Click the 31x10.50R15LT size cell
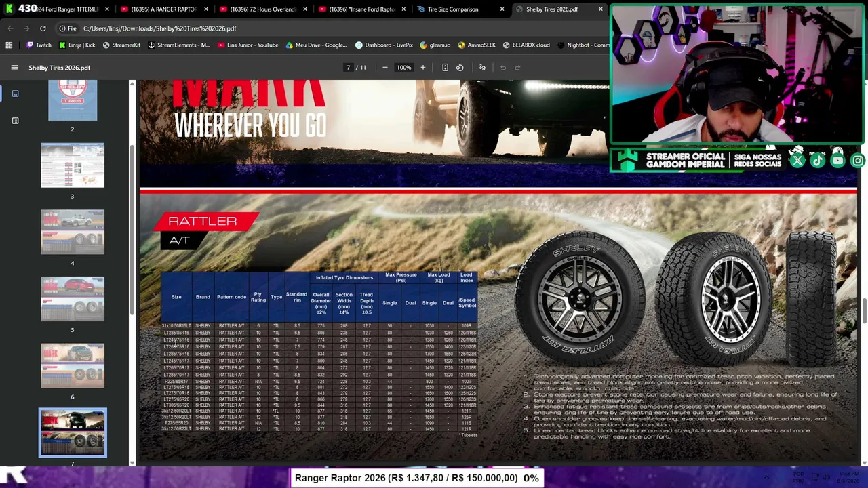This screenshot has height=488, width=868. [176, 326]
